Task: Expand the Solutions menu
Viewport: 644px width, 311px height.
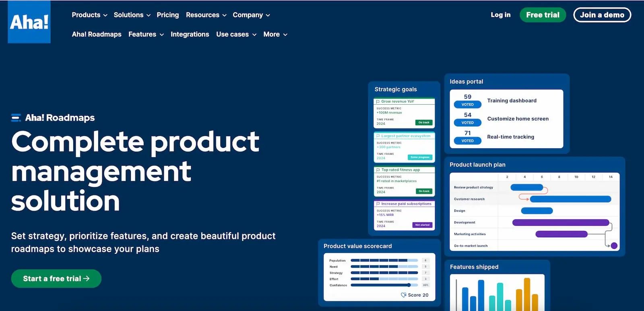Action: (132, 15)
